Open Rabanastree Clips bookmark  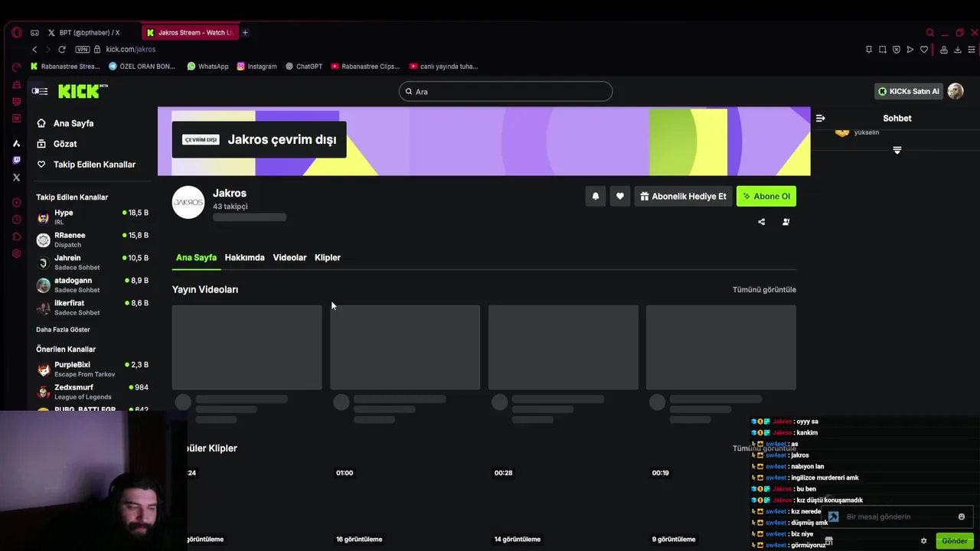365,67
